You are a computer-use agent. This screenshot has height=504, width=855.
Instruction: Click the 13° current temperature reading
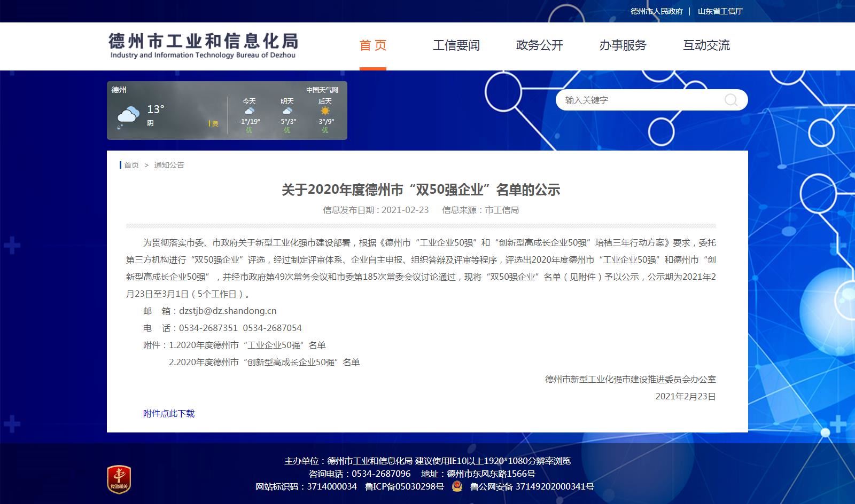point(156,109)
